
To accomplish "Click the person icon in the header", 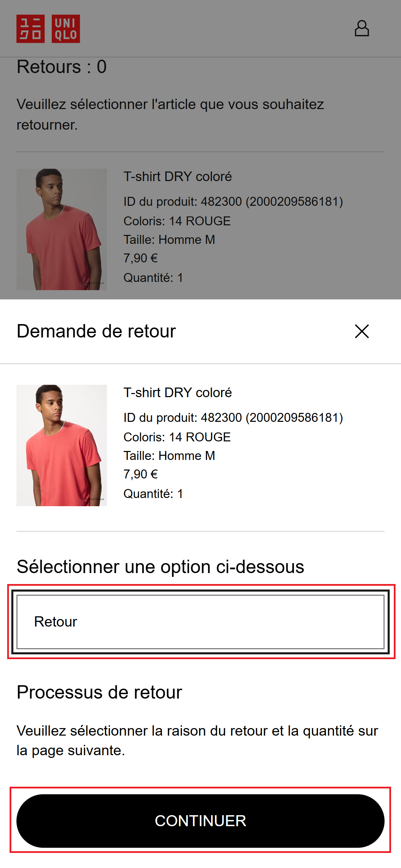I will pyautogui.click(x=362, y=29).
